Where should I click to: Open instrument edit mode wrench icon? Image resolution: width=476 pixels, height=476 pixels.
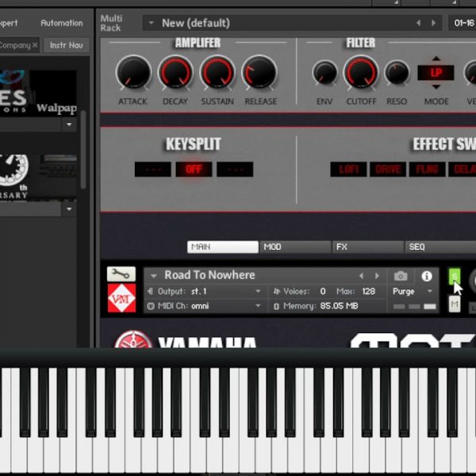tap(121, 274)
